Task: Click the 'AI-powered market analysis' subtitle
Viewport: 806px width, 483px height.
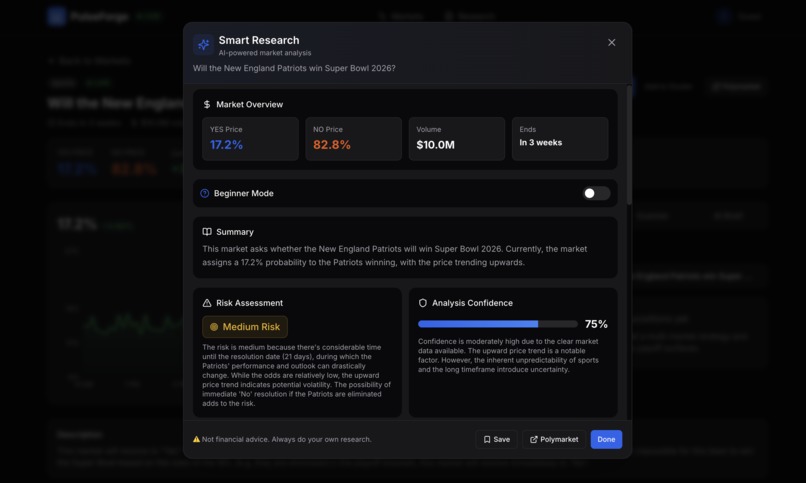Action: coord(265,53)
